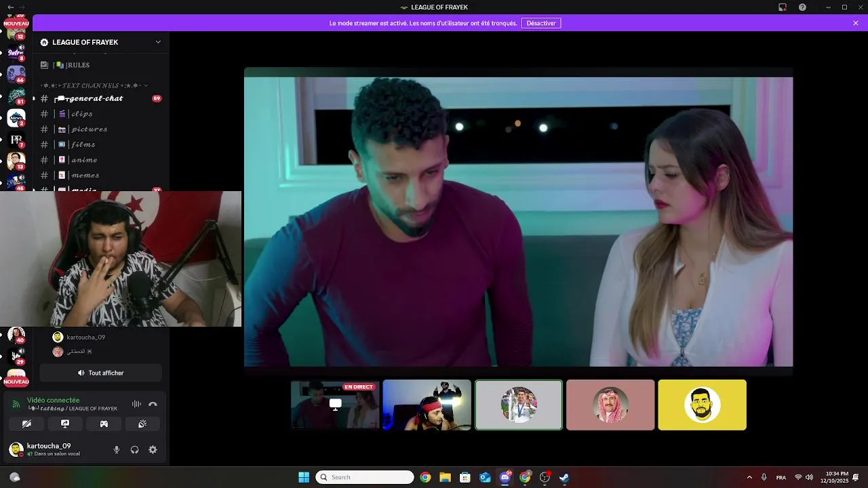The width and height of the screenshot is (868, 488).
Task: Focus the webcam tile with red headband
Action: coord(427,405)
